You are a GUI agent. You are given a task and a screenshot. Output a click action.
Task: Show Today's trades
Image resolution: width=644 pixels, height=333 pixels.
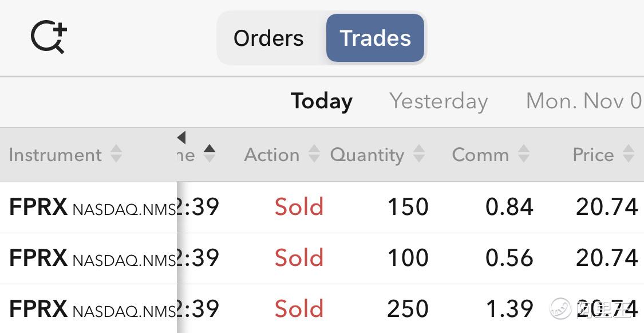click(x=322, y=101)
